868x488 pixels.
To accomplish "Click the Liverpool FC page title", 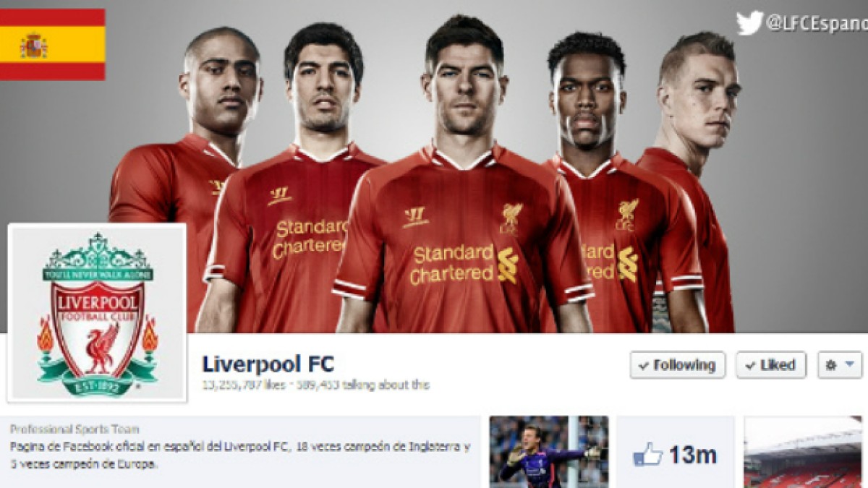I will 268,364.
